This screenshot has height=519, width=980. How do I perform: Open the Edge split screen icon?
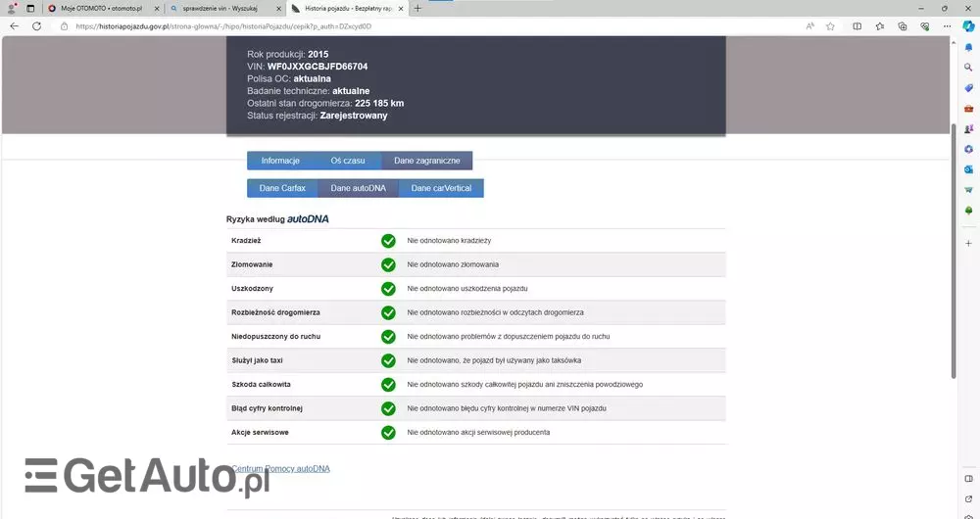coord(858,26)
